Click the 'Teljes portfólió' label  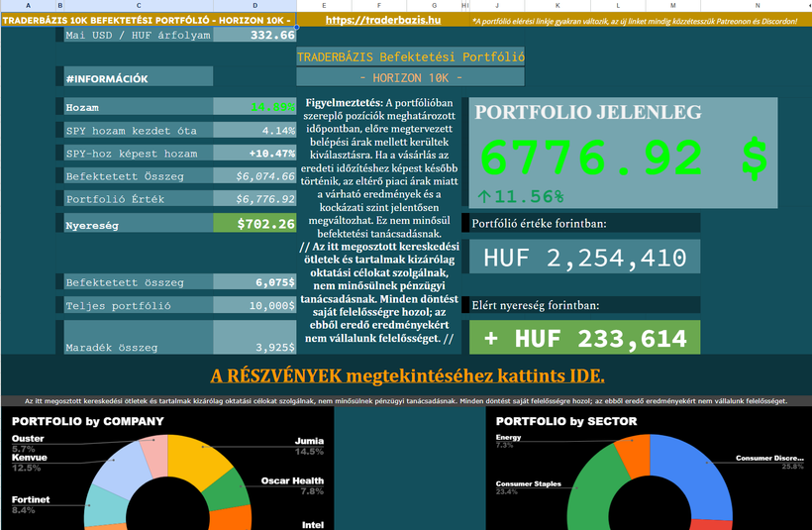(139, 305)
